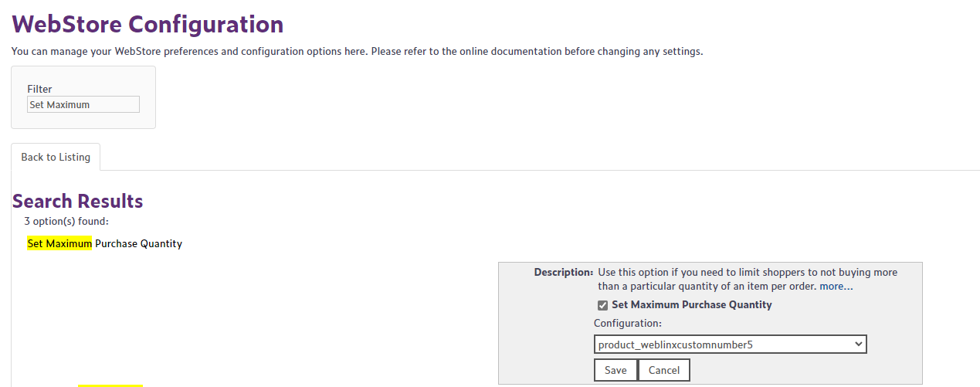This screenshot has width=980, height=387.
Task: Click the yellow highlighted 'Set Maximum' result text
Action: pos(59,243)
